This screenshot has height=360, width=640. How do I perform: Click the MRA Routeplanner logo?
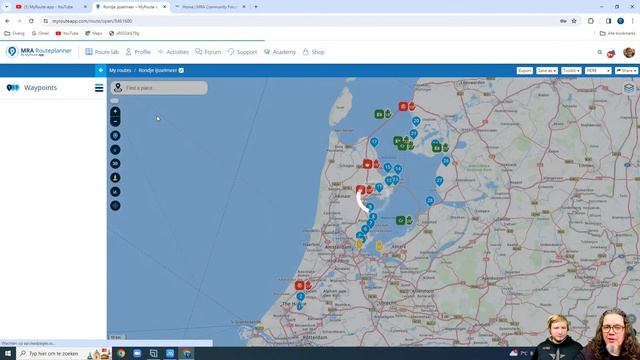pos(39,51)
